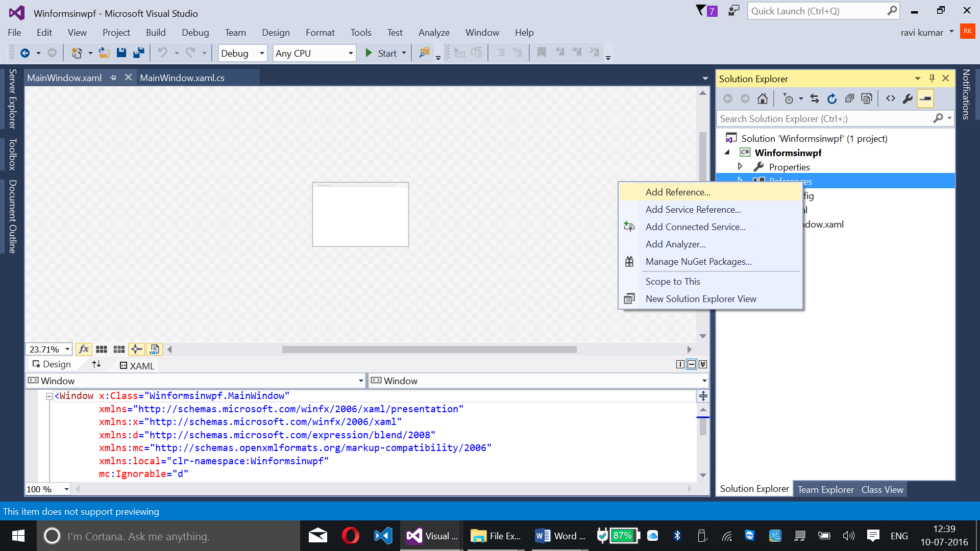Collapse the Window tag XAML outline
Viewport: 980px width, 551px height.
(49, 396)
